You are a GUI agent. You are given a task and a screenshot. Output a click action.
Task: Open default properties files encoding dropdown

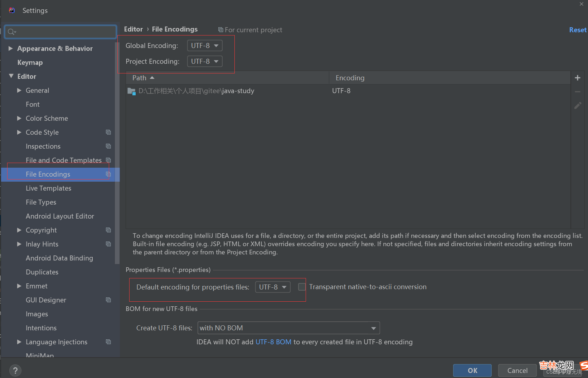(273, 287)
